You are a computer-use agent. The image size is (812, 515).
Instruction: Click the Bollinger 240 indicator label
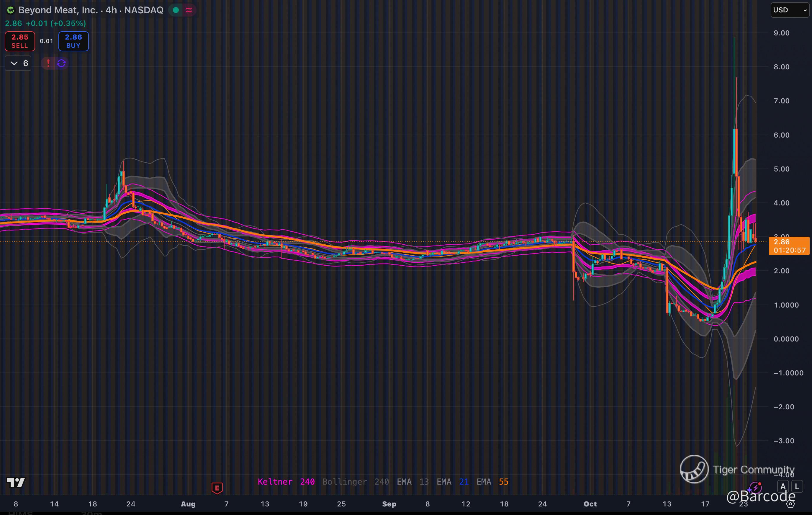point(356,482)
